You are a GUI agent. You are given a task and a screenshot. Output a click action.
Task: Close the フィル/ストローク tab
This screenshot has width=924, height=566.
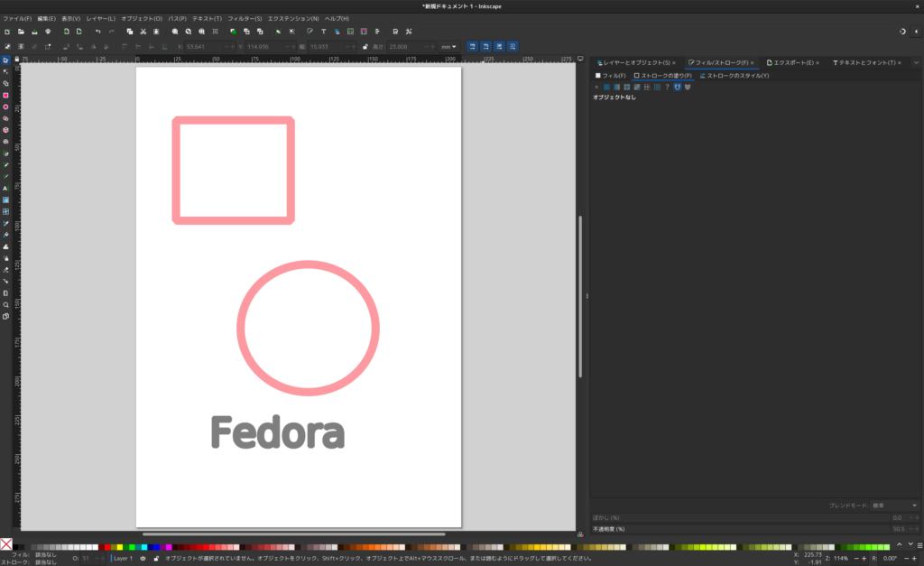coord(752,62)
